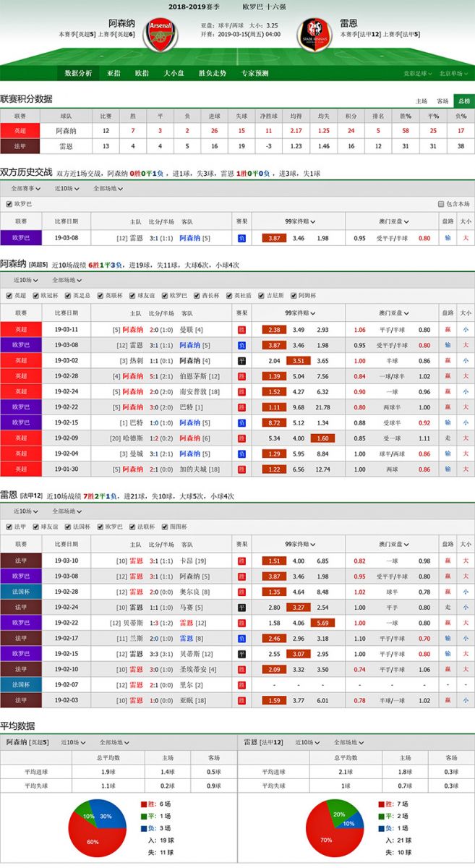Click the Arsenal results pie chart

click(98, 829)
